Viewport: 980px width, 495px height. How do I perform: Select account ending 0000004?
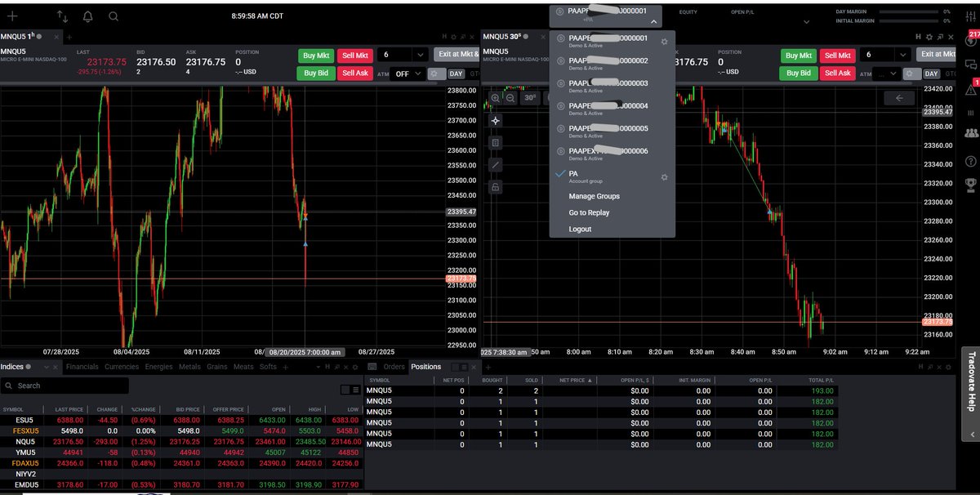612,109
